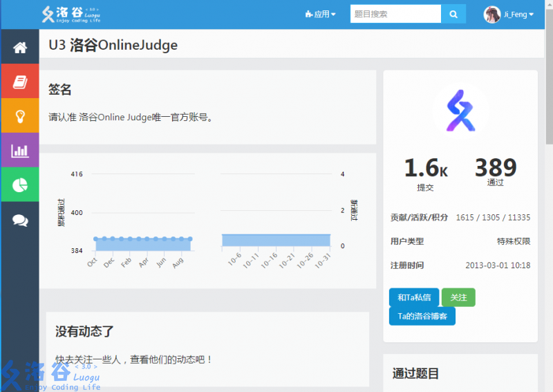
Task: Click the green pie chart sidebar icon
Action: tap(20, 185)
